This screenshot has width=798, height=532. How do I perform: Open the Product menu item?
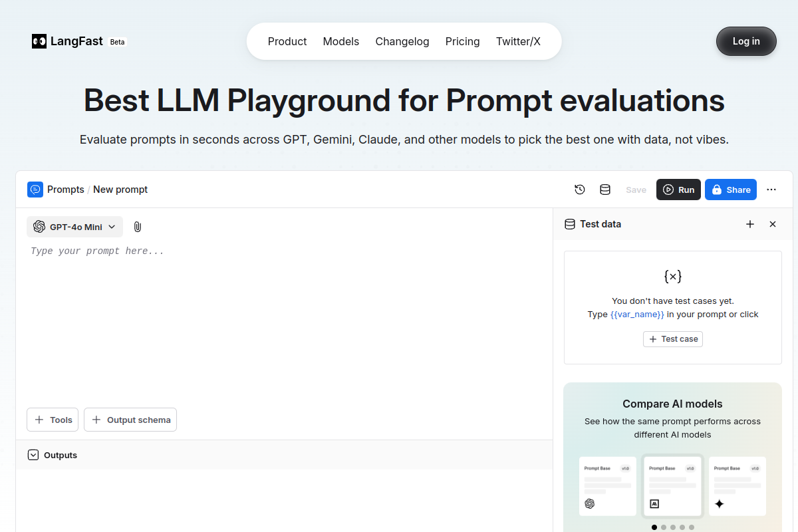point(287,41)
